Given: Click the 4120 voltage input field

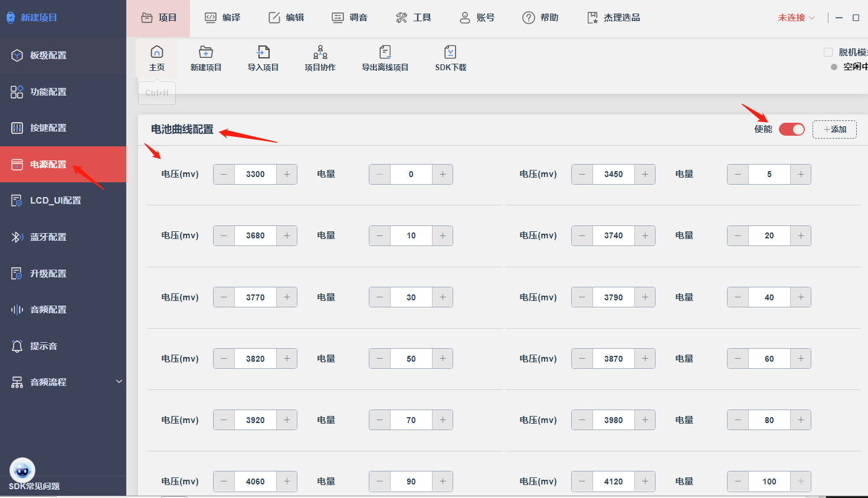Looking at the screenshot, I should 614,481.
